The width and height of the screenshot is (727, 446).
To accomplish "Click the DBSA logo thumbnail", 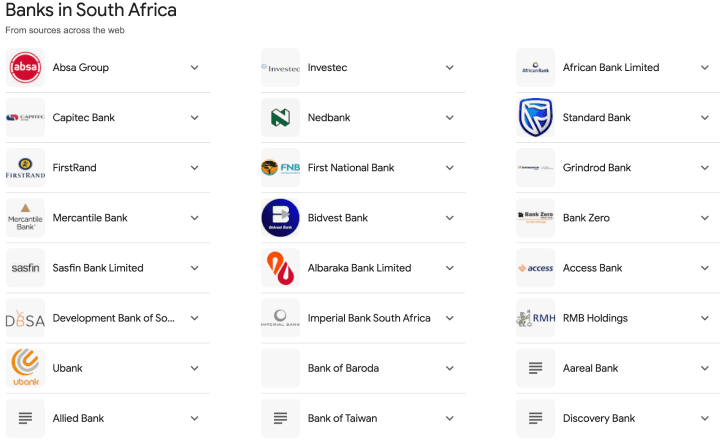I will pyautogui.click(x=26, y=319).
